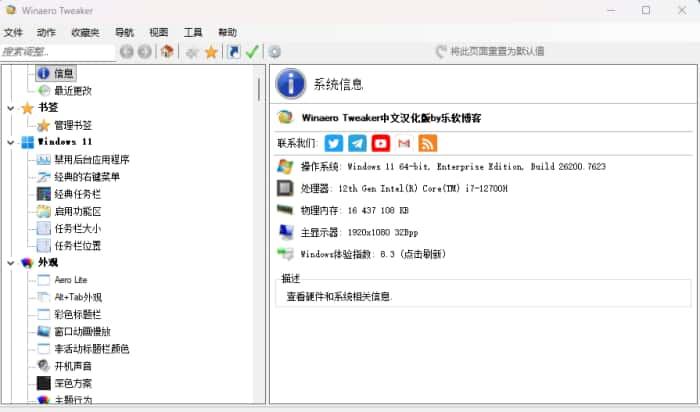The image size is (700, 412).
Task: Collapse the 外观 tree section
Action: coord(10,263)
